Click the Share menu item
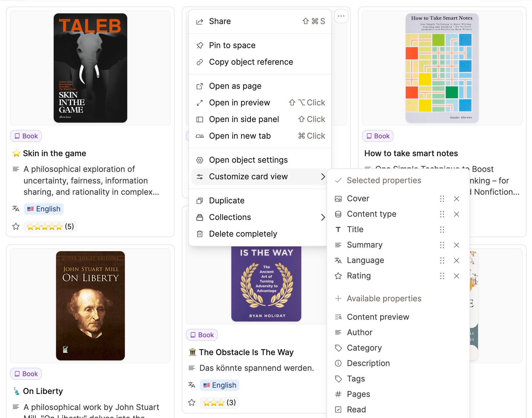 [220, 21]
